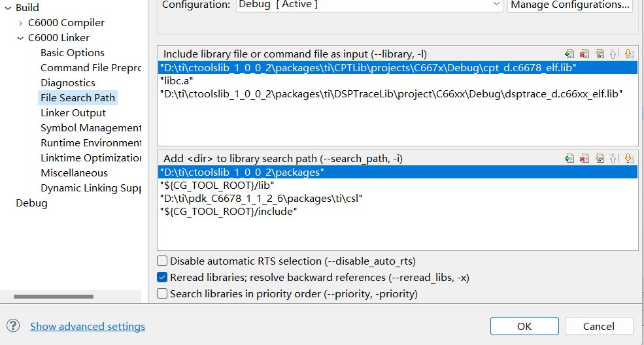The image size is (644, 345).
Task: Click Edit icon for library file list
Action: pyautogui.click(x=599, y=54)
